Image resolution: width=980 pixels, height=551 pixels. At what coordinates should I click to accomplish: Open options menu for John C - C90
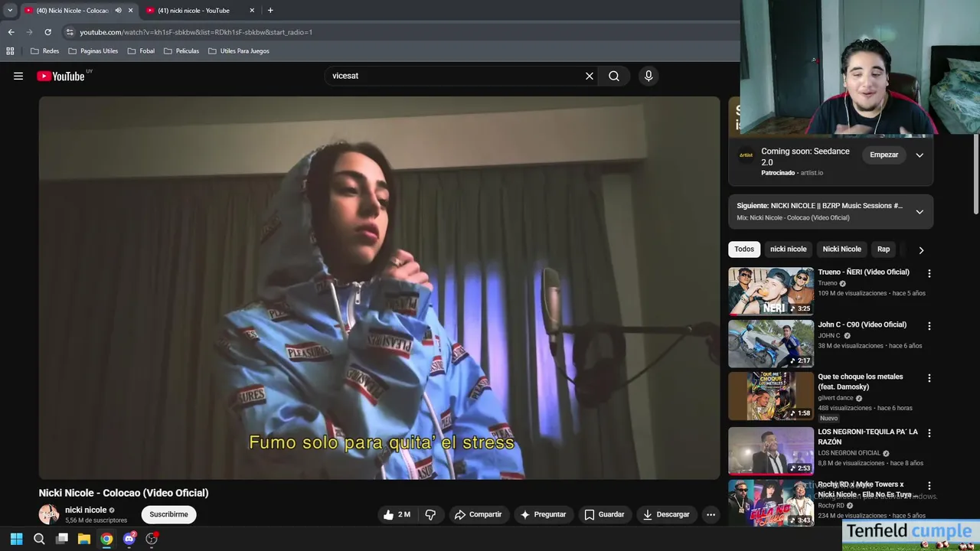click(x=929, y=326)
